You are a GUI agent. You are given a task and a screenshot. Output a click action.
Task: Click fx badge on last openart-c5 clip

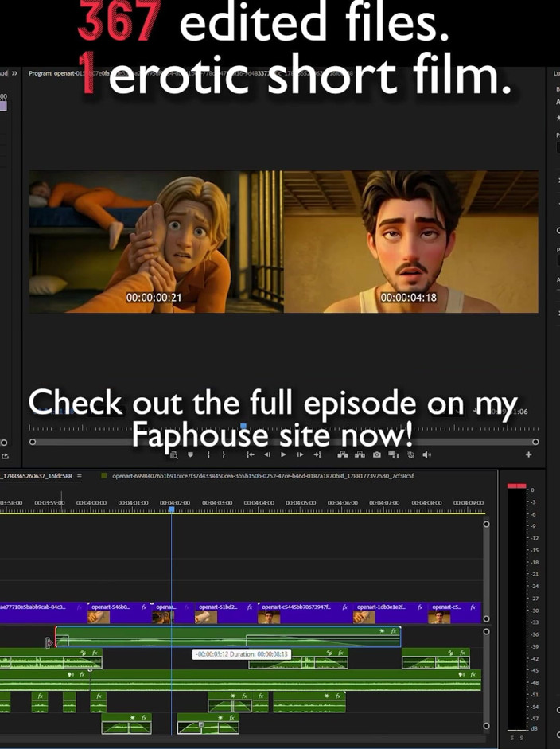[472, 607]
